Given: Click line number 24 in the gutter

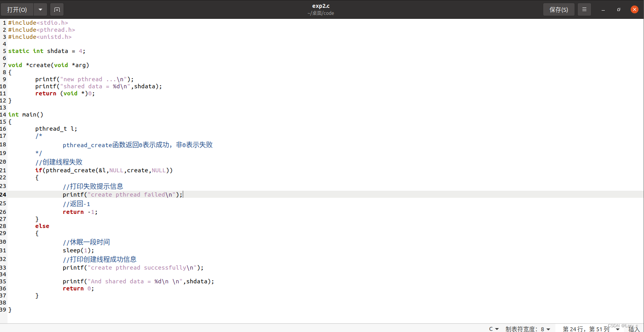Looking at the screenshot, I should click(3, 195).
